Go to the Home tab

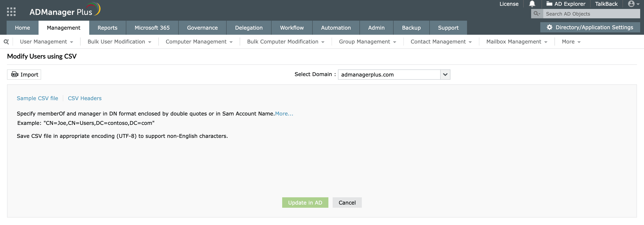point(23,28)
